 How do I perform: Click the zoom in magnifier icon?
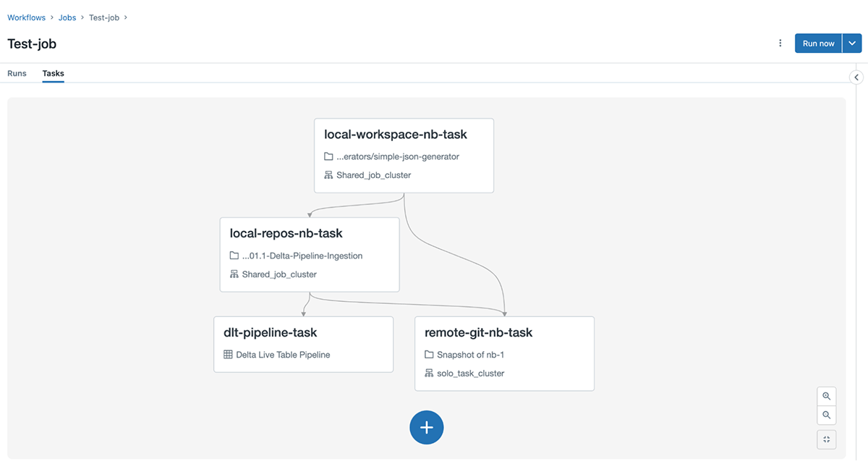[x=826, y=396]
